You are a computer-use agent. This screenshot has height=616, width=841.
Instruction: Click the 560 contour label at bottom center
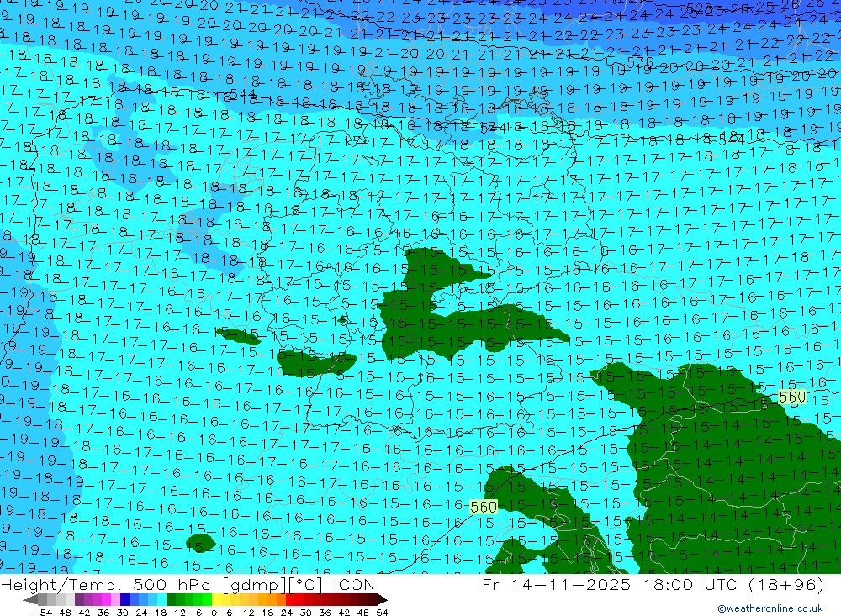(484, 507)
